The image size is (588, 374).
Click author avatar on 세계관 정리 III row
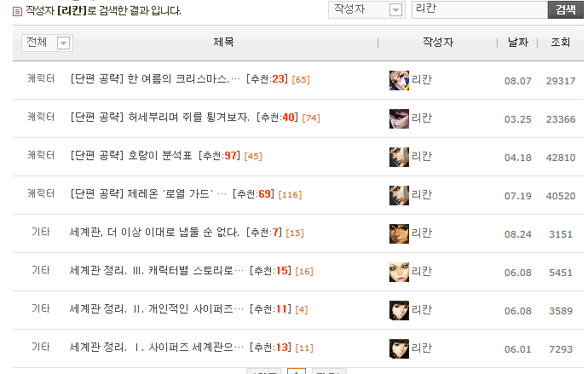coord(399,272)
